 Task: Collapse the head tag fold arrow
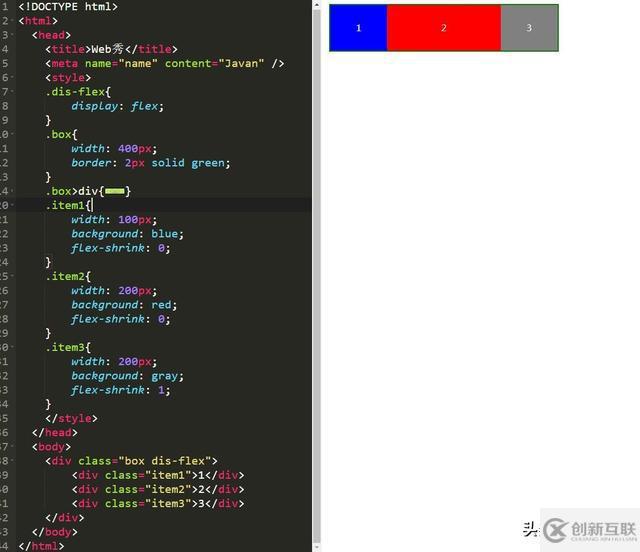12,35
